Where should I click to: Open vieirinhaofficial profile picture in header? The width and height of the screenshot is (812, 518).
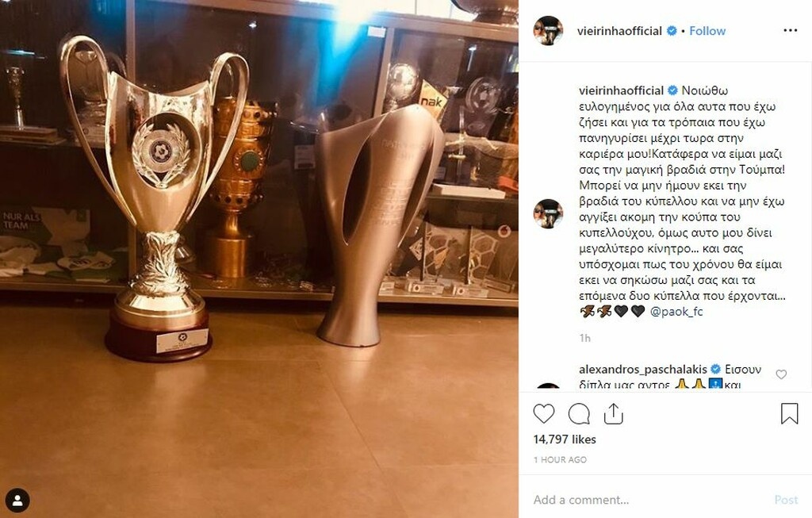point(548,31)
